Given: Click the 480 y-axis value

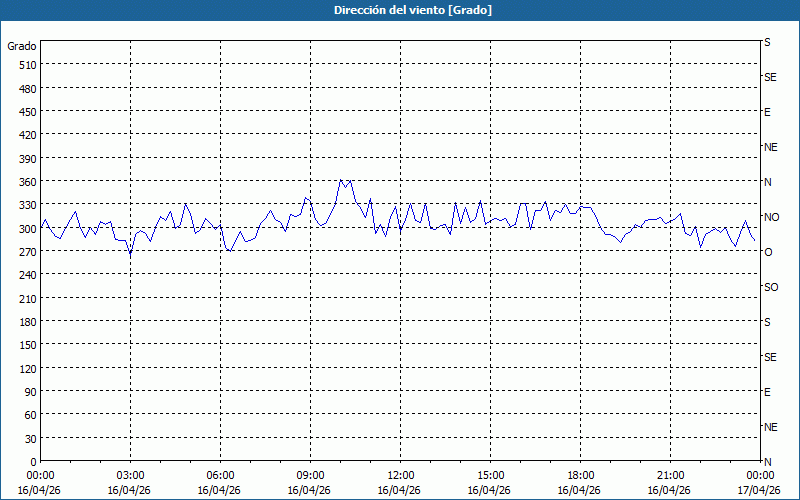Looking at the screenshot, I should [28, 89].
